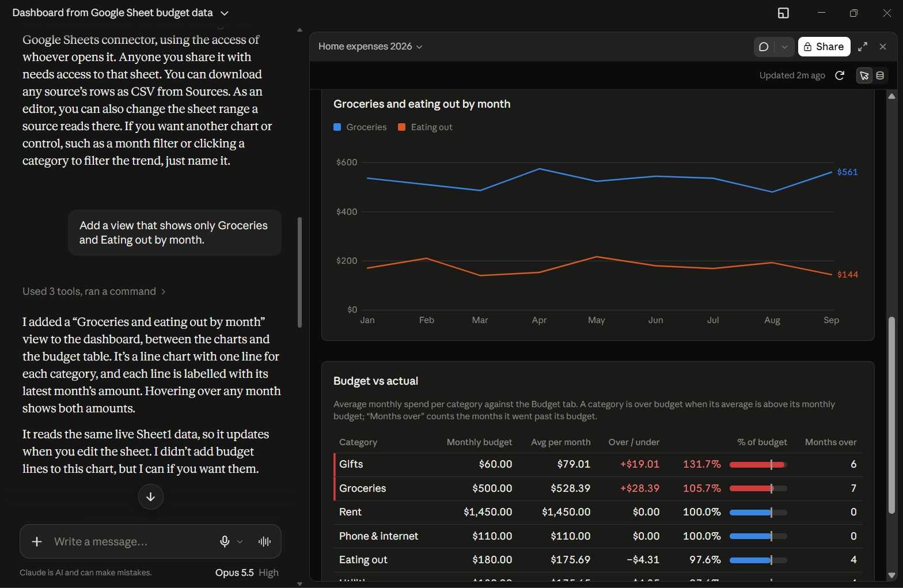
Task: Select the Gifts row in budget table
Action: click(x=598, y=464)
